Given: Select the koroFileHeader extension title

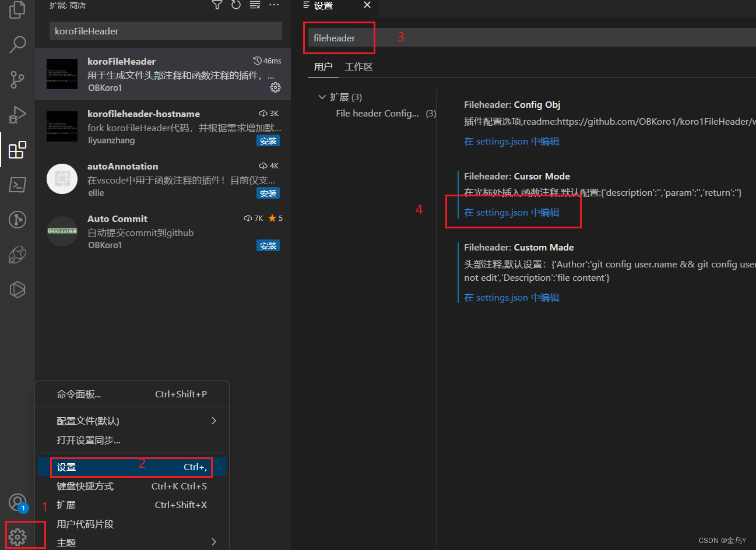Looking at the screenshot, I should coord(121,61).
